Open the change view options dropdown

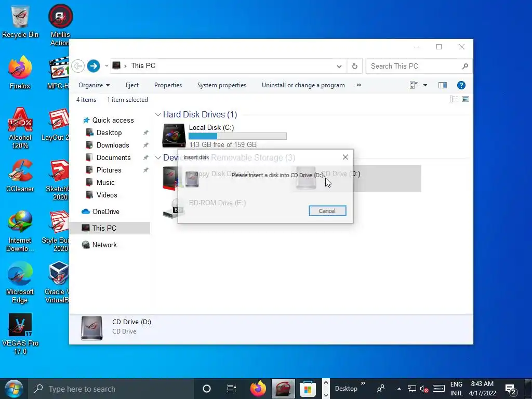(425, 85)
